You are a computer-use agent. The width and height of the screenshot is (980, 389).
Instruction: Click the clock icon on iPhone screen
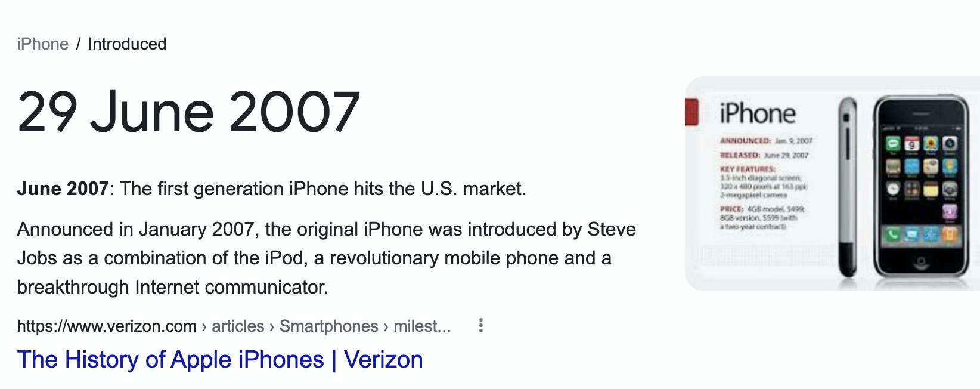click(x=893, y=189)
